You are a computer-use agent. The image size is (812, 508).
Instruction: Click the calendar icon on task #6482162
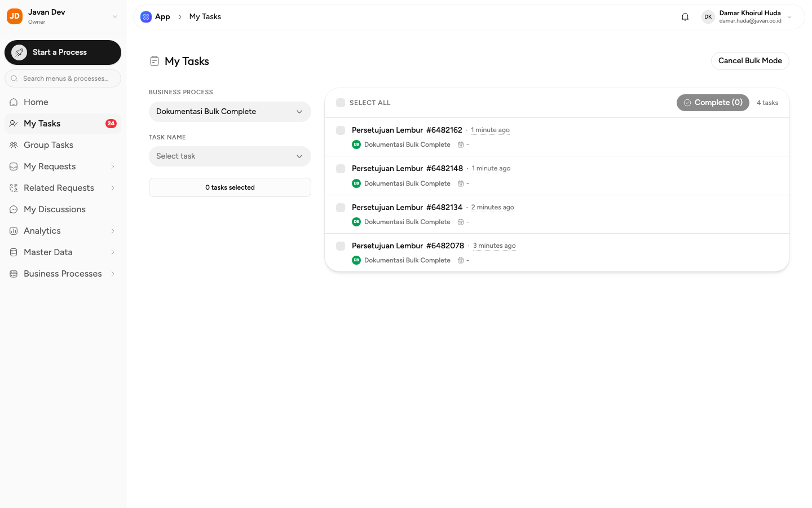pyautogui.click(x=461, y=145)
